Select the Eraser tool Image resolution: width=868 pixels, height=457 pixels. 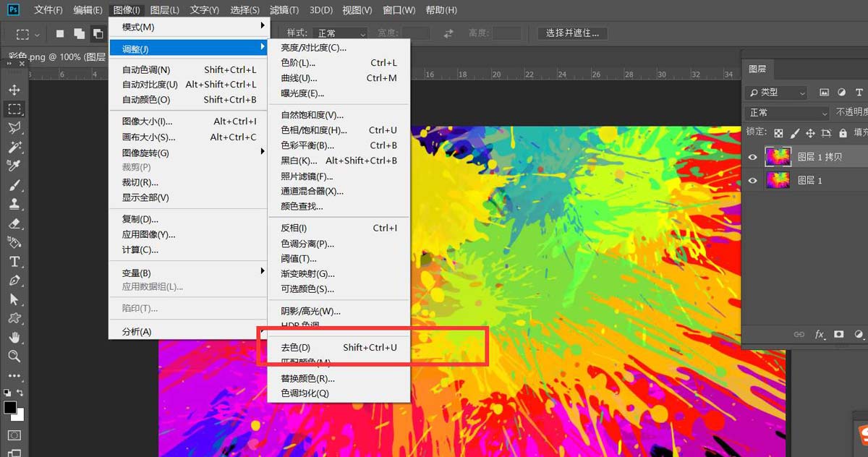pyautogui.click(x=14, y=223)
